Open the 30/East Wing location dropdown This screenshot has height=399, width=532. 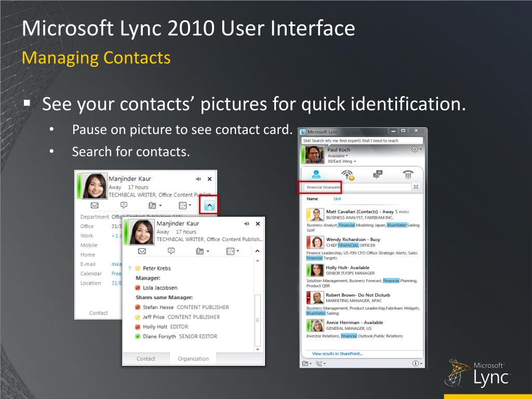(342, 161)
